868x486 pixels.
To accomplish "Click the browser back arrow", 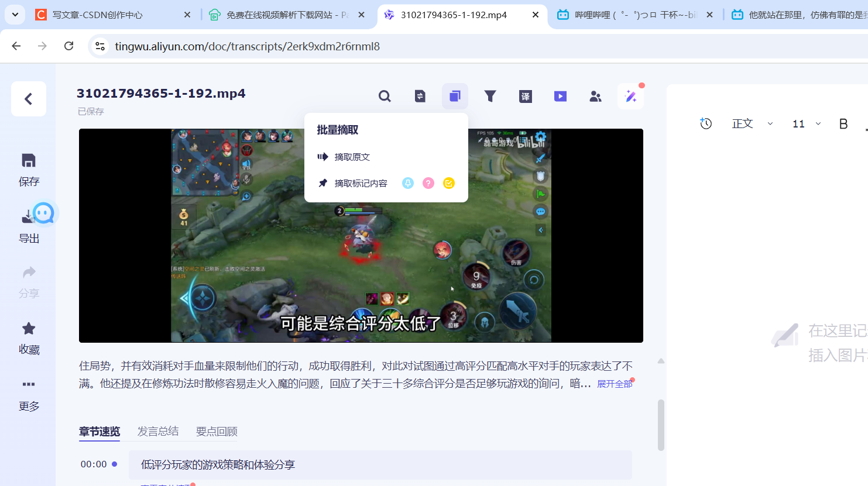I will tap(16, 46).
